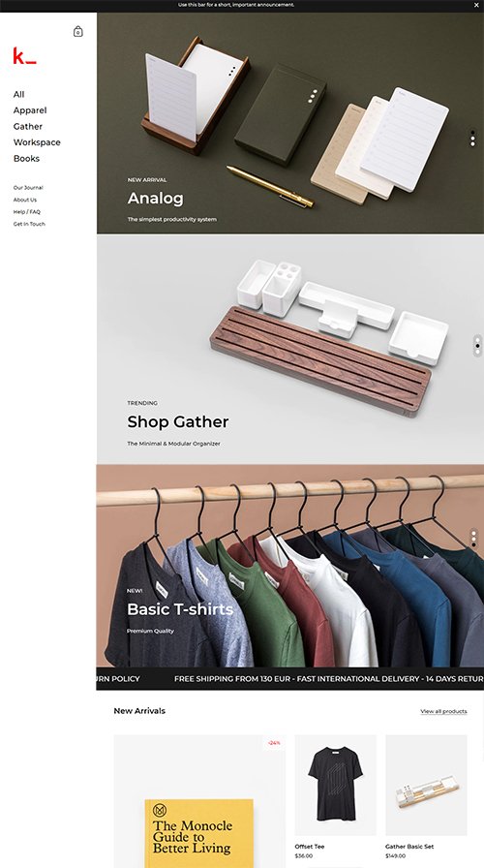The height and width of the screenshot is (868, 484).
Task: Click the red k_ logo
Action: pyautogui.click(x=25, y=56)
